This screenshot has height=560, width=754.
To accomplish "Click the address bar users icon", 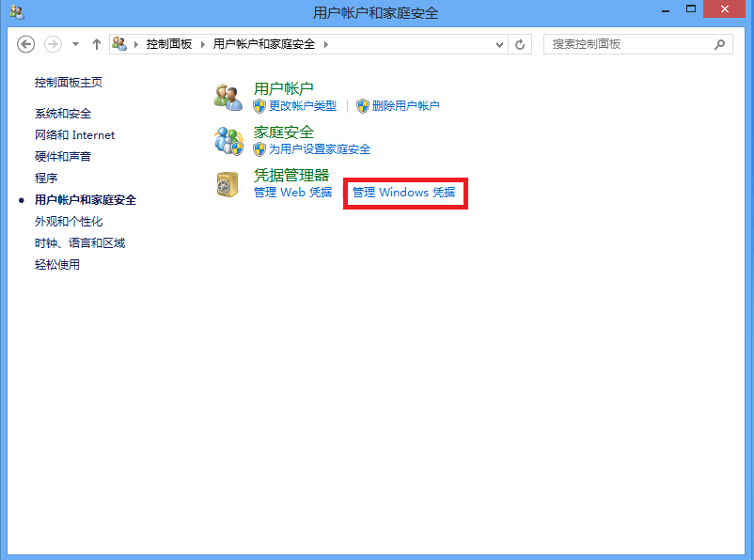I will [119, 44].
